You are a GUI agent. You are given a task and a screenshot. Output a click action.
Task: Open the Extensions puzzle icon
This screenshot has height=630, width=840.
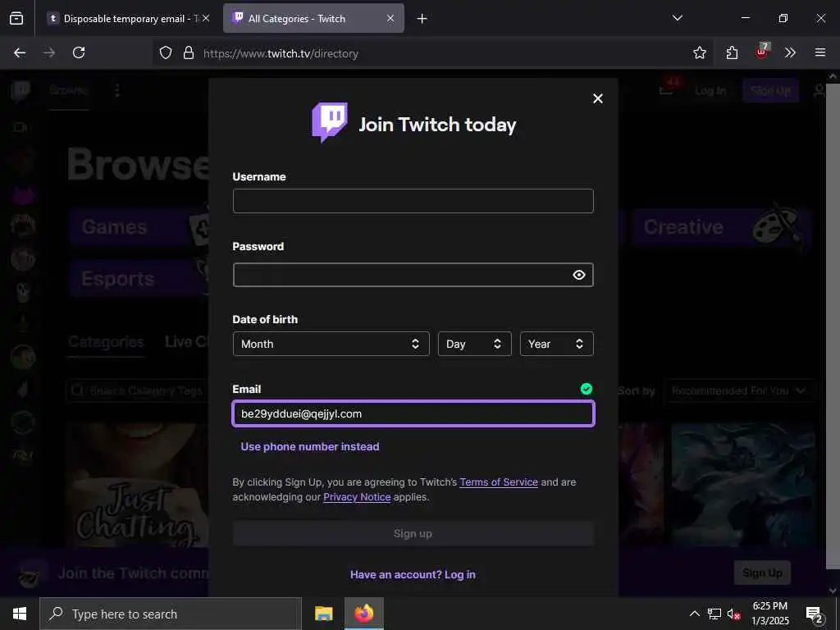[732, 52]
